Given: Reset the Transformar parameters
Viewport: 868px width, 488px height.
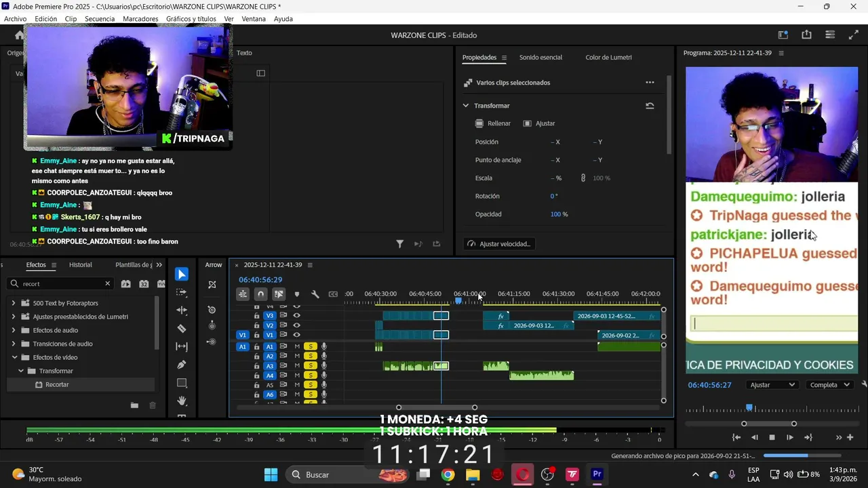Looking at the screenshot, I should 650,106.
